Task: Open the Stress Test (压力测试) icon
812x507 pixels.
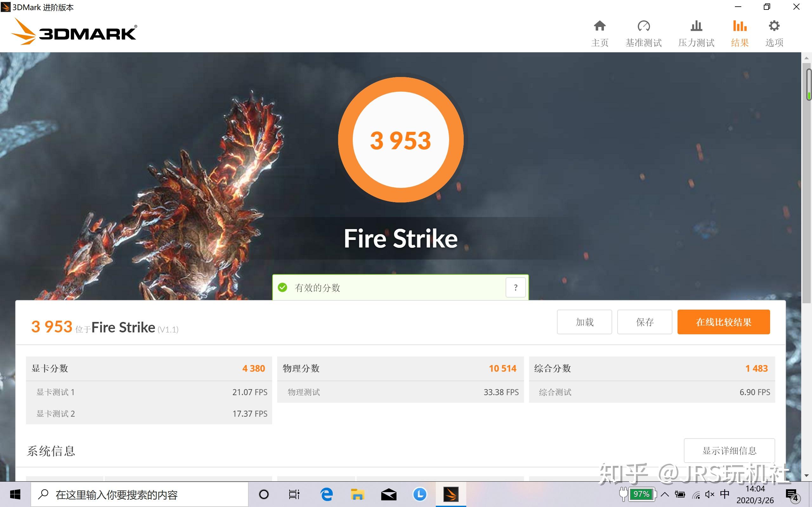Action: pos(696,26)
